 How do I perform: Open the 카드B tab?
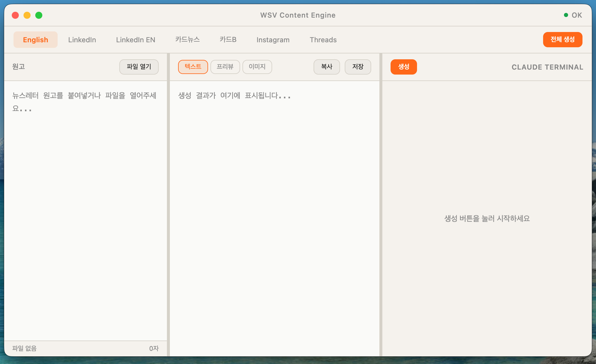(228, 40)
